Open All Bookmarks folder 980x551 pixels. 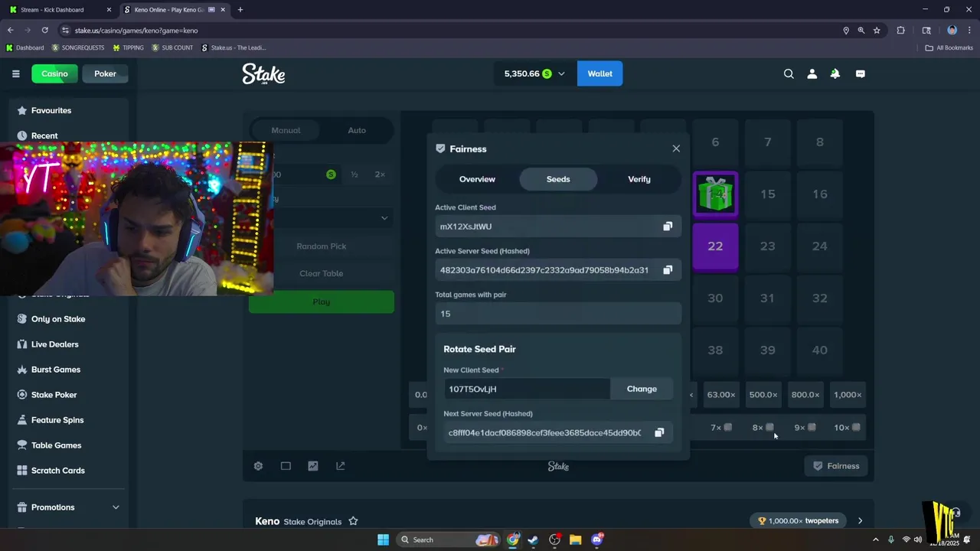click(x=949, y=47)
